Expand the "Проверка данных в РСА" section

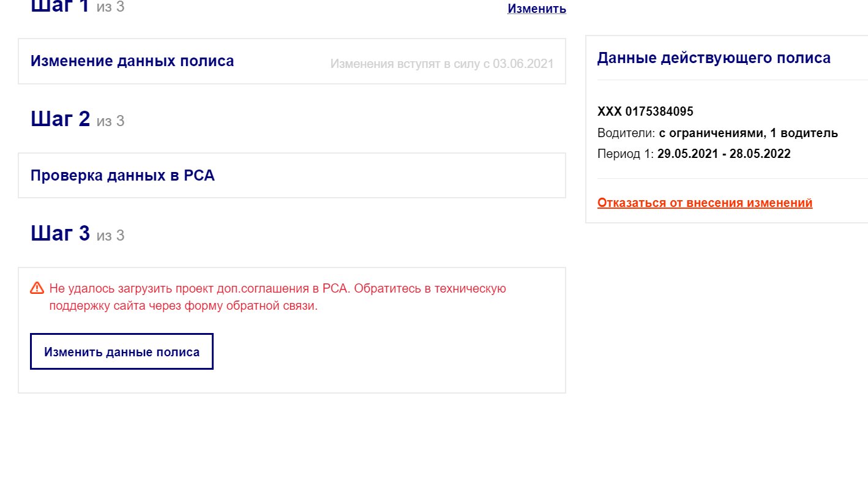(122, 176)
